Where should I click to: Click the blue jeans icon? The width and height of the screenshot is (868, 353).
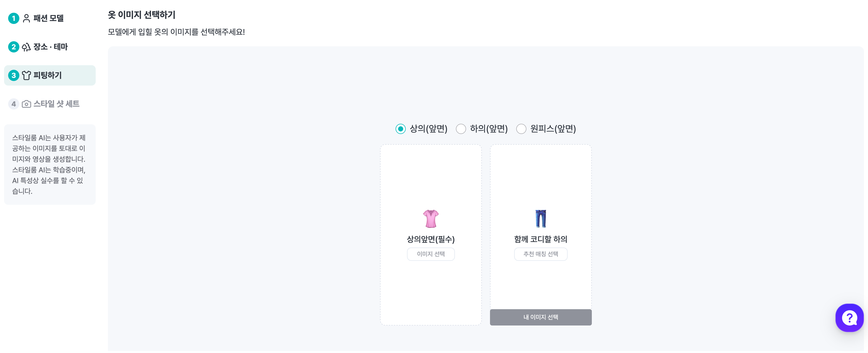click(540, 219)
